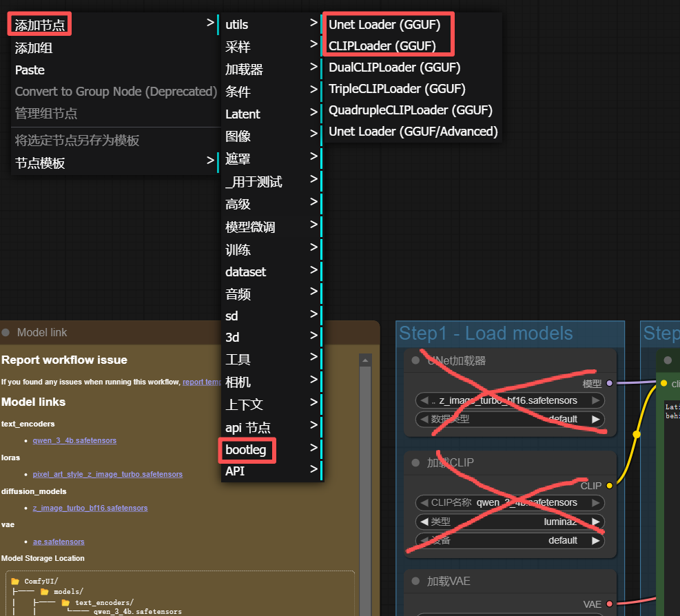The width and height of the screenshot is (680, 616).
Task: Collapse the 加载CLIP node via its title dot
Action: pos(415,462)
